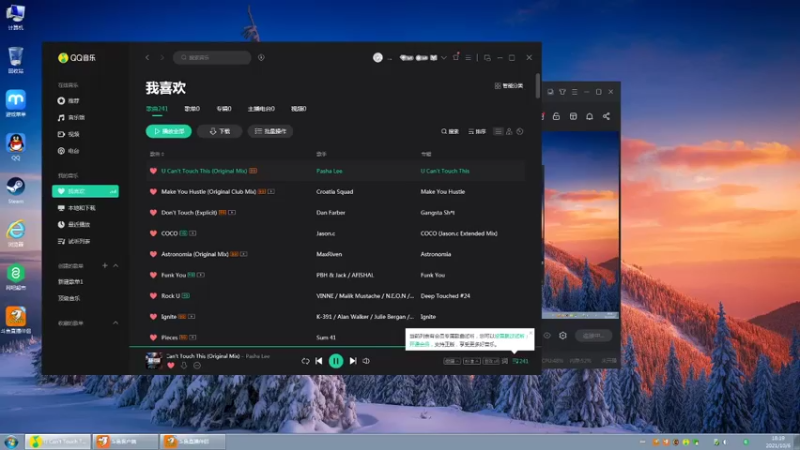Collapse the collected playlists section

[116, 323]
